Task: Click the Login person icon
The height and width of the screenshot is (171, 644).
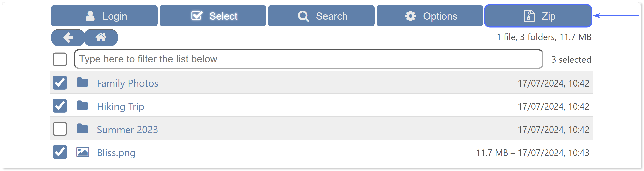Action: 90,16
